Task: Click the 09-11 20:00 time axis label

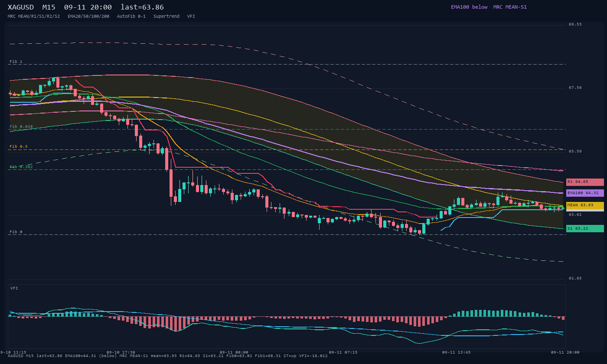Action: (x=565, y=353)
